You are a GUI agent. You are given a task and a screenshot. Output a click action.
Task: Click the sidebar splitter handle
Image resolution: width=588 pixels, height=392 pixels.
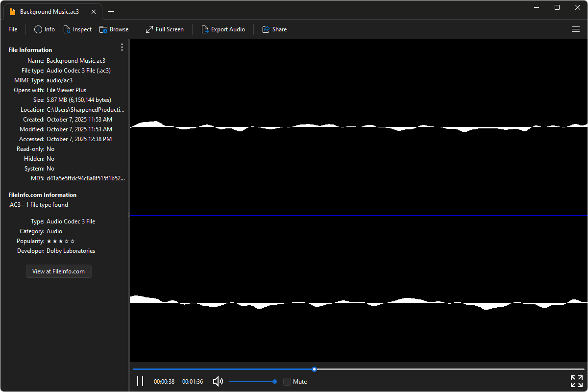pyautogui.click(x=129, y=215)
